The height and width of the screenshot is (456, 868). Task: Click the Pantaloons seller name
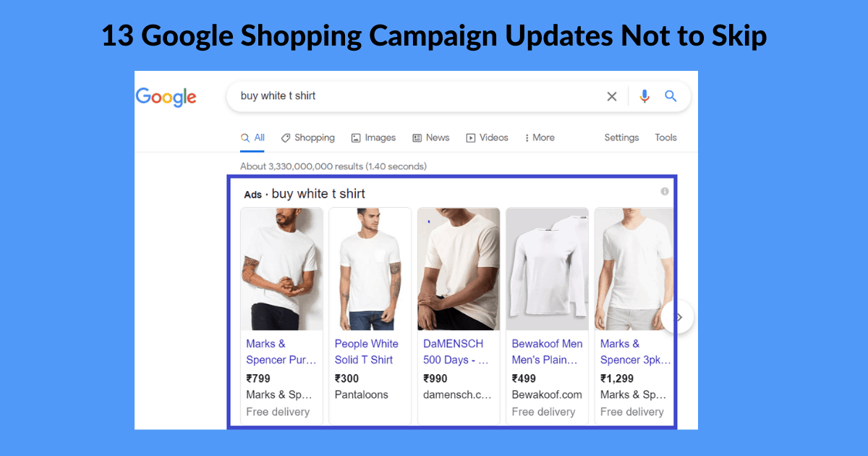click(362, 394)
